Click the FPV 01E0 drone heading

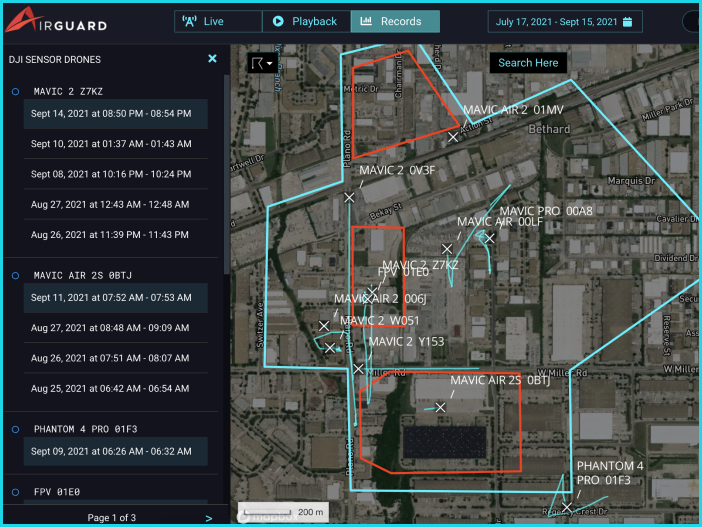57,493
